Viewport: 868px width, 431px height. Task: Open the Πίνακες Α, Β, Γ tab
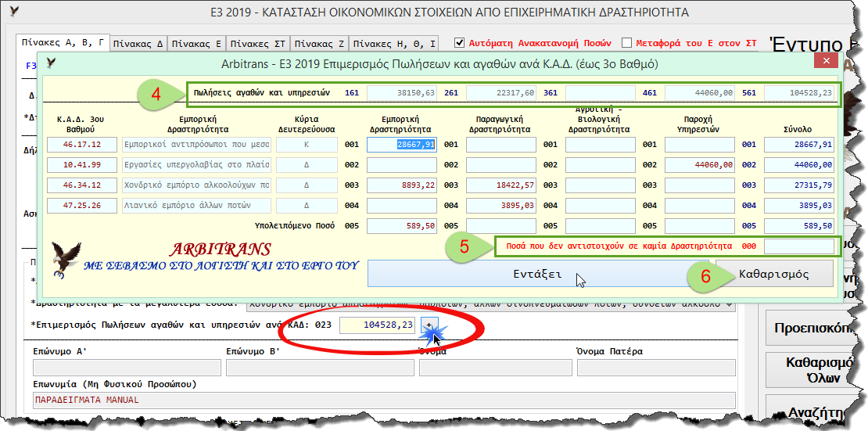click(63, 43)
